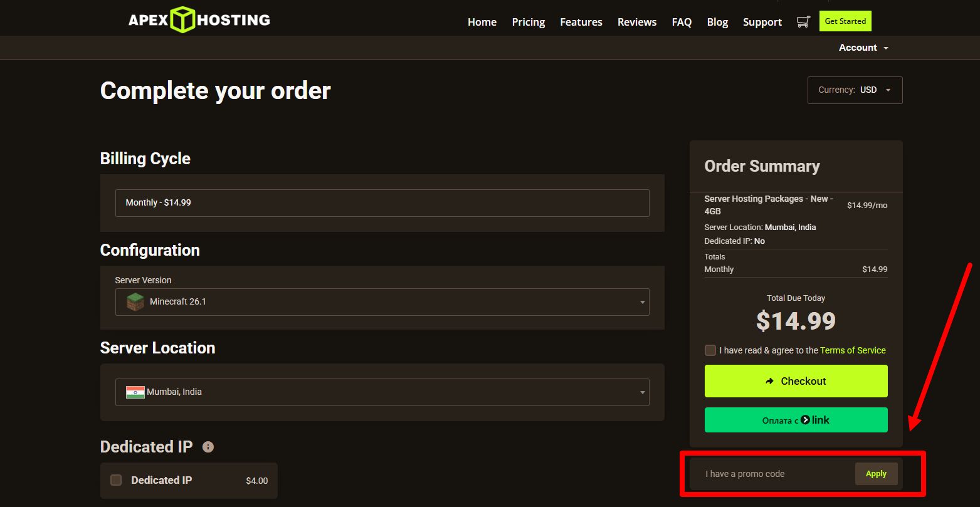Click the Complete your order heading
The image size is (980, 507).
[215, 91]
